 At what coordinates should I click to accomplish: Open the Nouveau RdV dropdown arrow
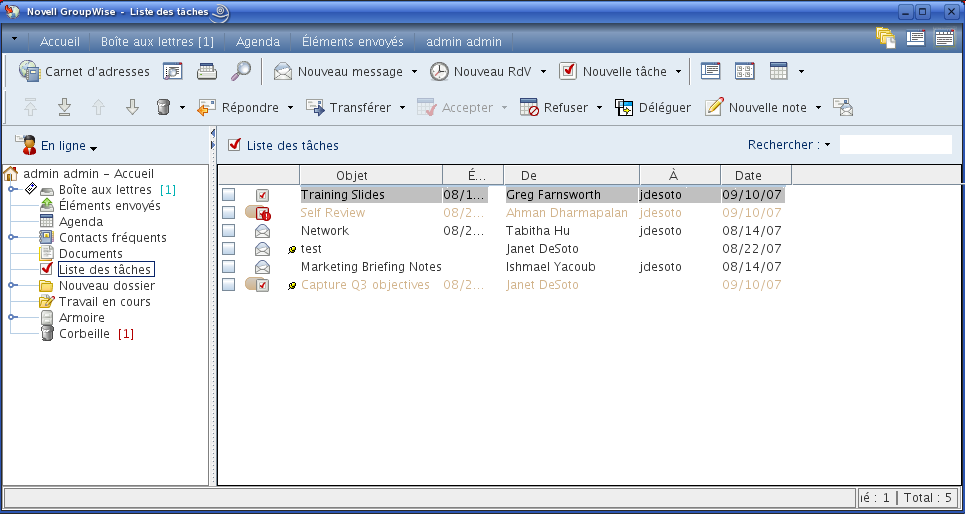(x=543, y=71)
